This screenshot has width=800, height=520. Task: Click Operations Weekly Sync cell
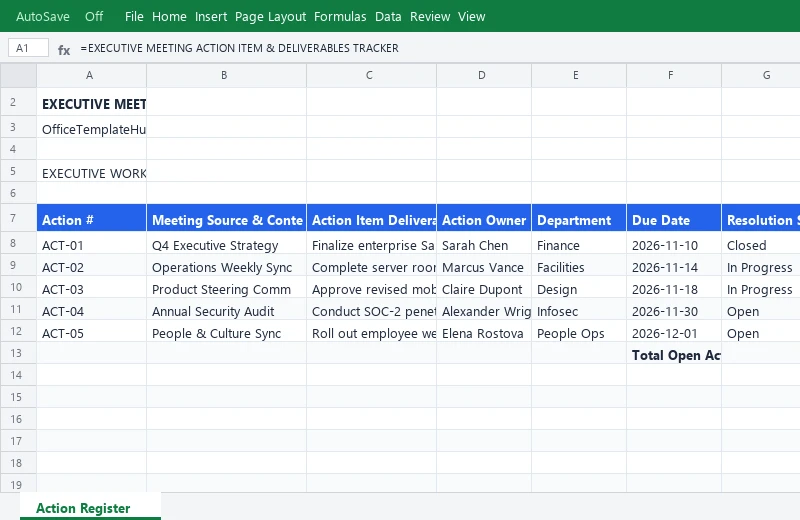[x=227, y=267]
